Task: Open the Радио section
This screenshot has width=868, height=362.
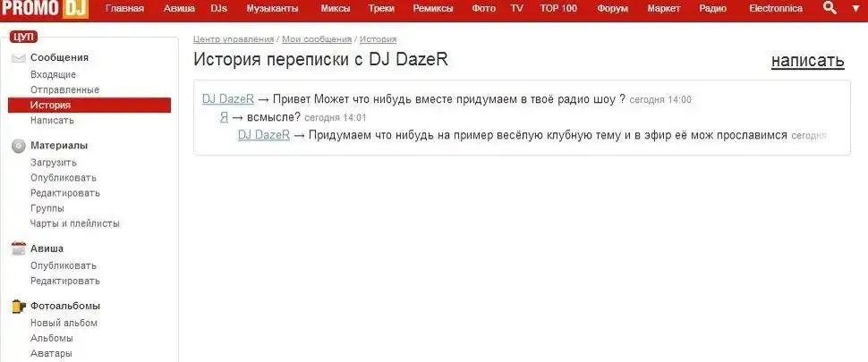Action: coord(712,8)
